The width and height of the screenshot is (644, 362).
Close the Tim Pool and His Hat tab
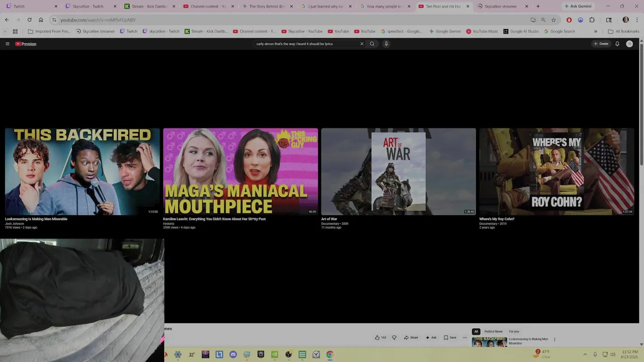468,7
